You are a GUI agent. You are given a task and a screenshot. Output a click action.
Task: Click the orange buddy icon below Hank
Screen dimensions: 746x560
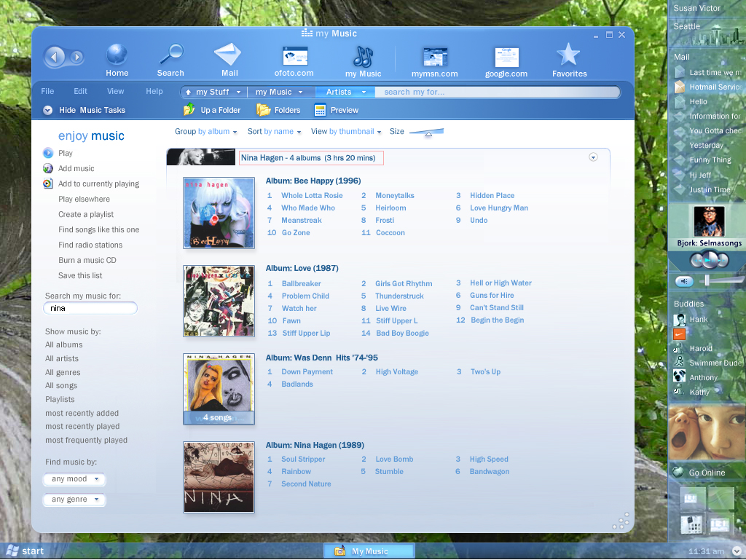[680, 334]
